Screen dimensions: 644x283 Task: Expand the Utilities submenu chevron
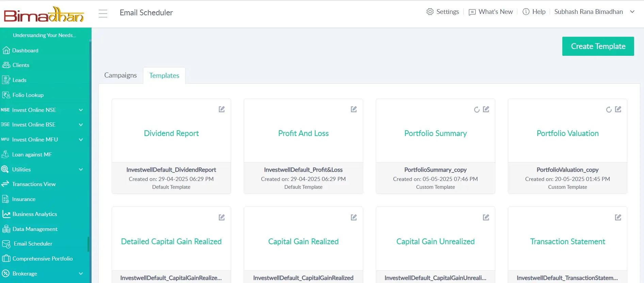pyautogui.click(x=81, y=169)
